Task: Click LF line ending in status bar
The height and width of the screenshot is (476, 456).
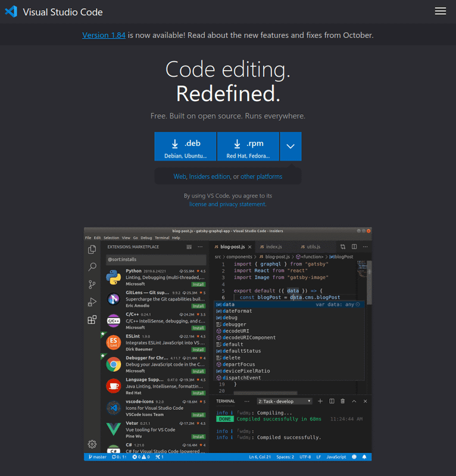Action: (318, 457)
